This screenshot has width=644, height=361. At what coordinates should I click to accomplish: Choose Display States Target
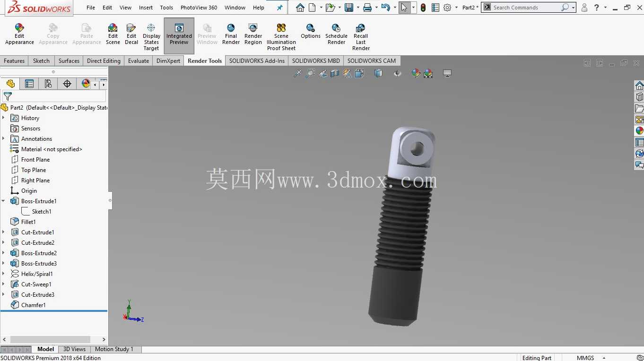pos(151,37)
